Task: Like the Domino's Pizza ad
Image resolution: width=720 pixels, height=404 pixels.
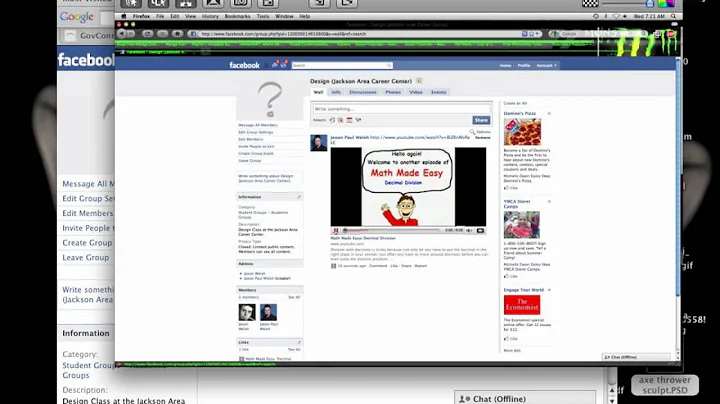Action: coord(511,188)
